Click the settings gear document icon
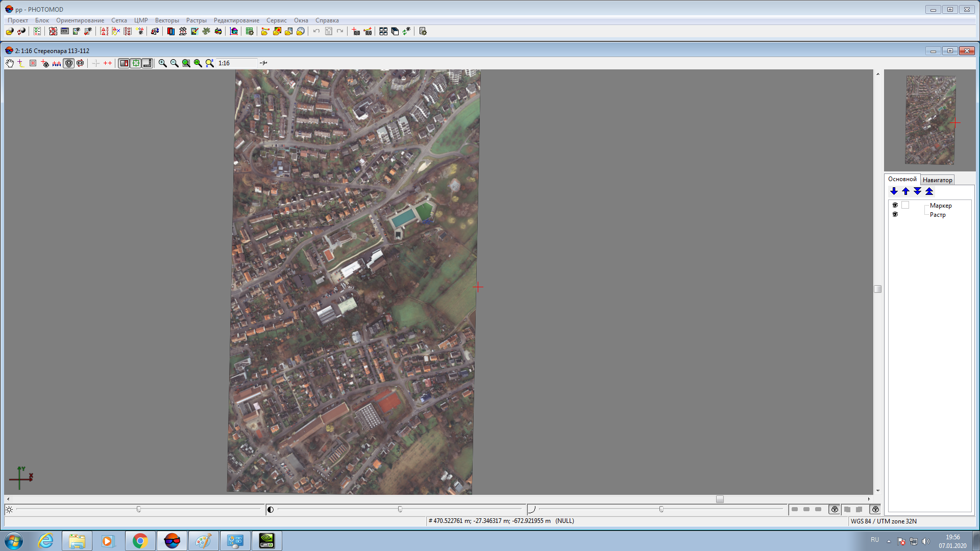The height and width of the screenshot is (551, 980). [x=423, y=32]
